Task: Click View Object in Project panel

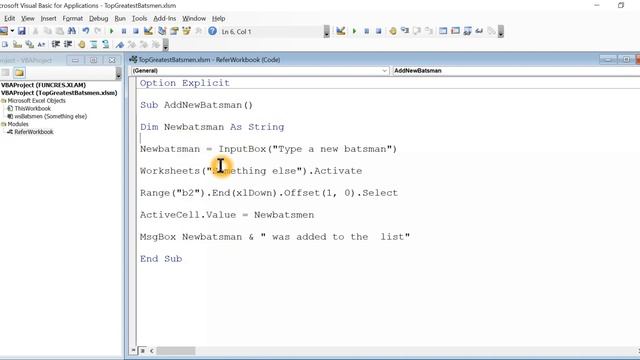Action: coord(5,73)
